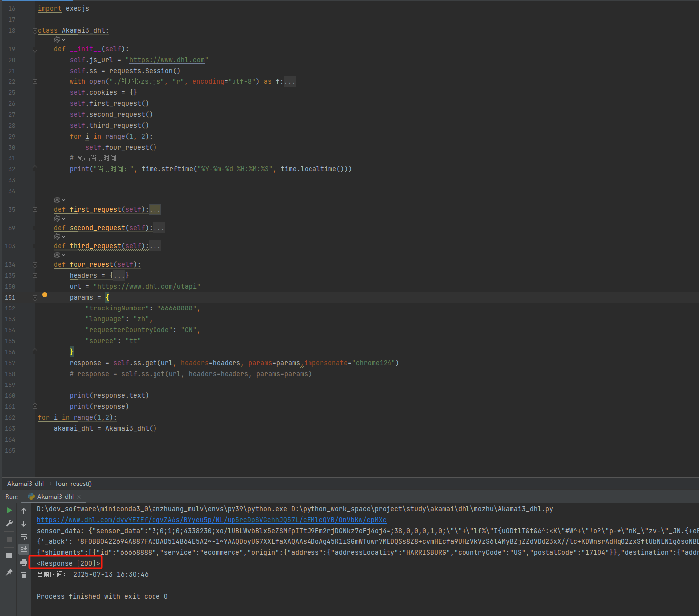Image resolution: width=699 pixels, height=616 pixels.
Task: Clear all console output with trash icon
Action: click(x=24, y=575)
